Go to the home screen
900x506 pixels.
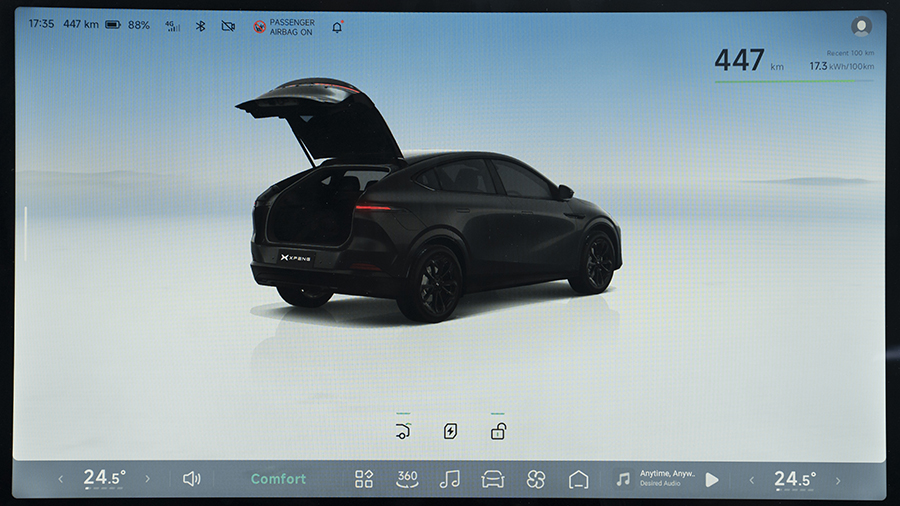pyautogui.click(x=579, y=479)
